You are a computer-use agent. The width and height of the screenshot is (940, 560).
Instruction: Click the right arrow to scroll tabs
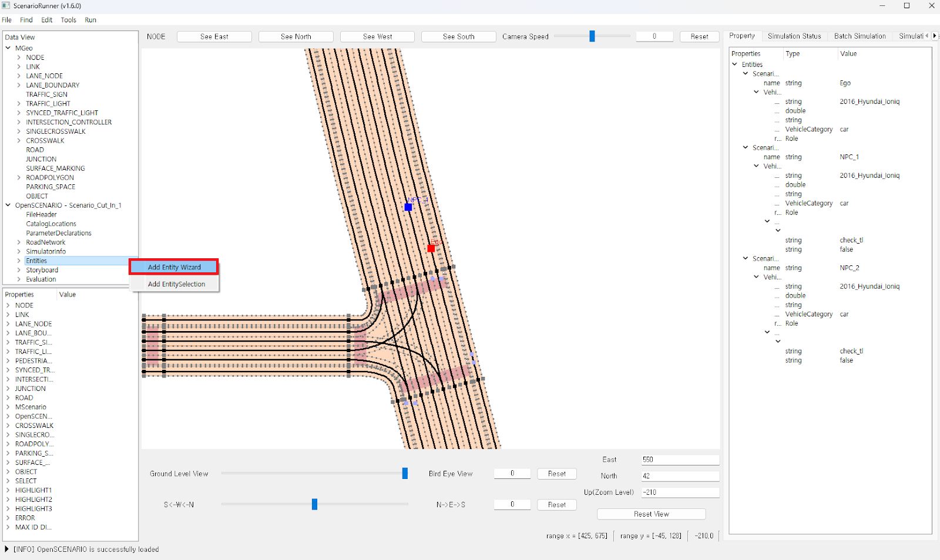935,36
